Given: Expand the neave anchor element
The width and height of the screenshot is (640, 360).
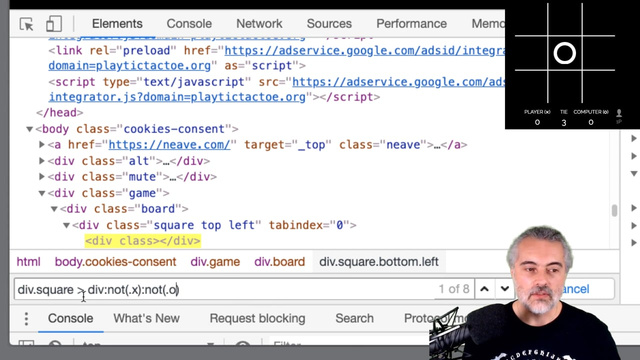Looking at the screenshot, I should (42, 144).
